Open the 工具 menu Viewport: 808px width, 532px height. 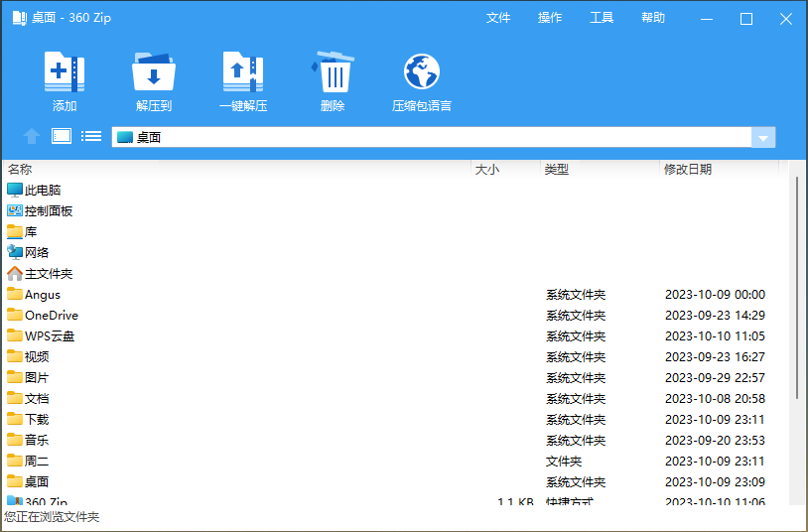602,18
